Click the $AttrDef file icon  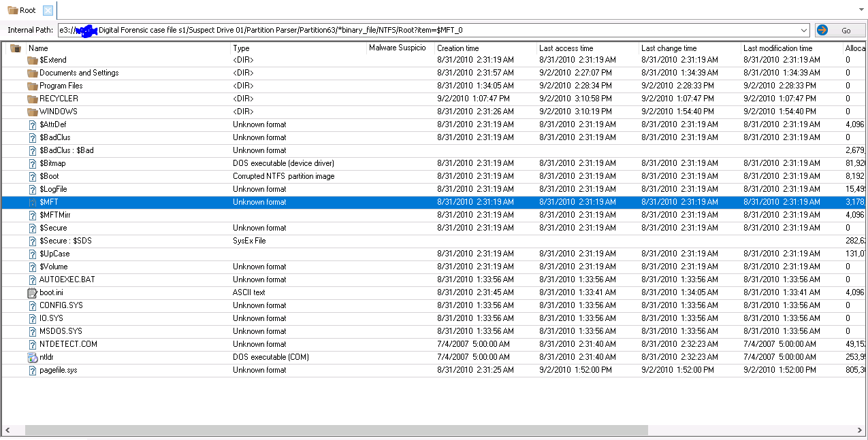pos(32,124)
